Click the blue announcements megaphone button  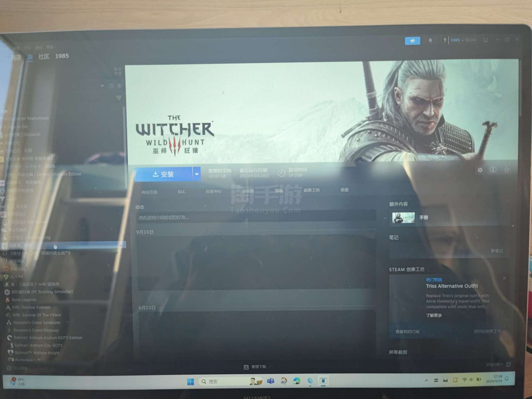pyautogui.click(x=412, y=41)
